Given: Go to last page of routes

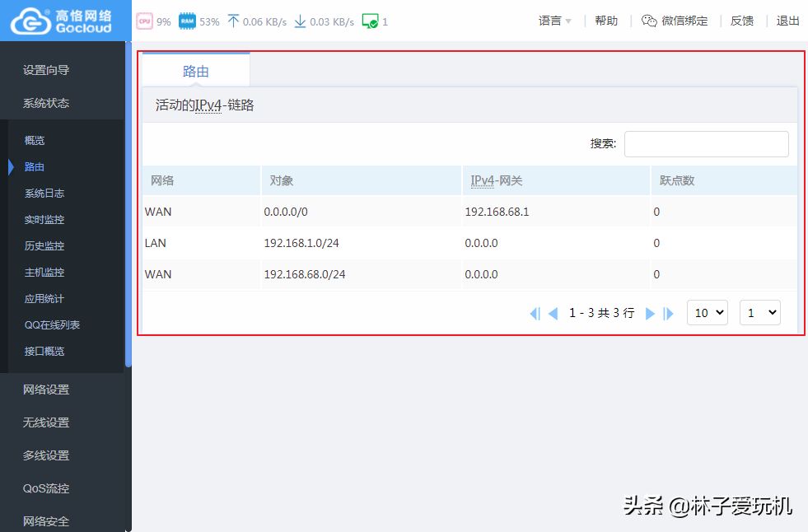Looking at the screenshot, I should tap(668, 313).
